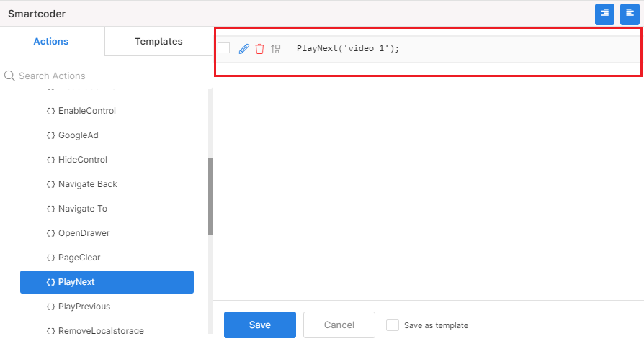The image size is (644, 349).
Task: Open the Actions tab
Action: [x=51, y=41]
